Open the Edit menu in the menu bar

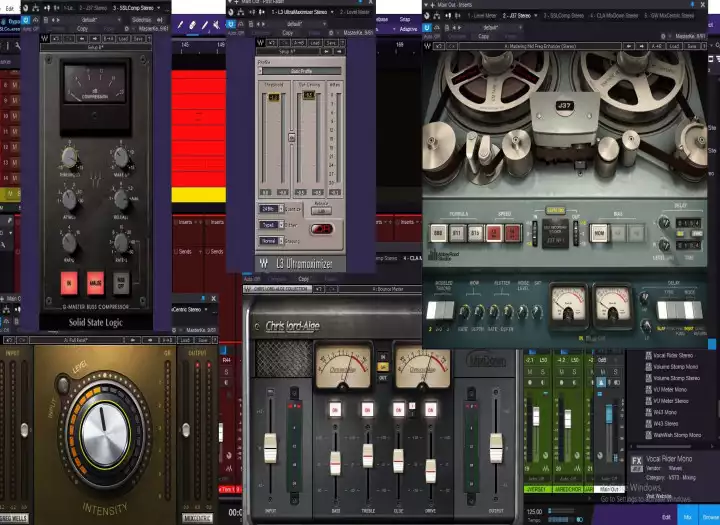coord(9,8)
